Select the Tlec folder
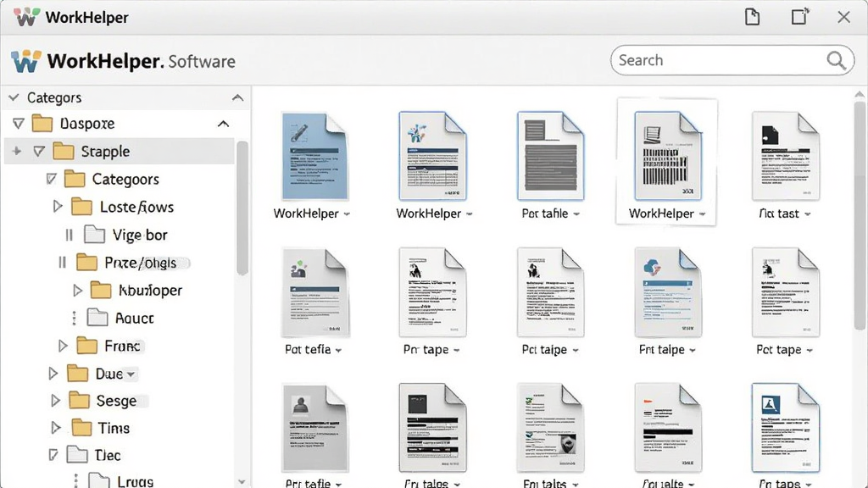Screen dimensions: 868x488 coord(93,455)
